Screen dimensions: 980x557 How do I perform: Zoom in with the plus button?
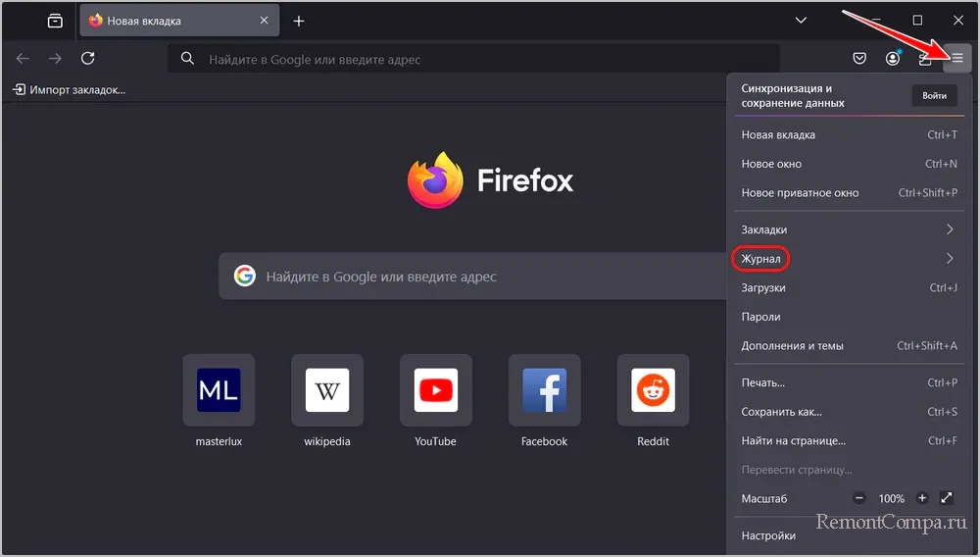pyautogui.click(x=922, y=498)
